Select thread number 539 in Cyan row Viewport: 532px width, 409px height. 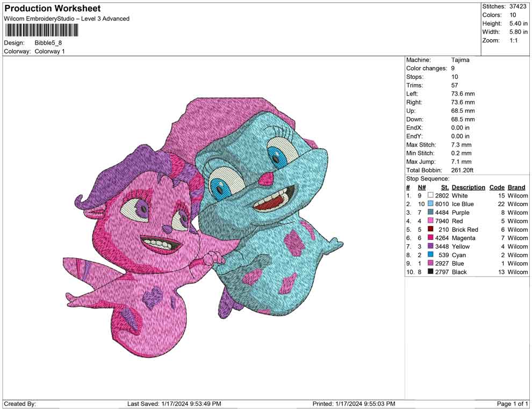click(443, 255)
